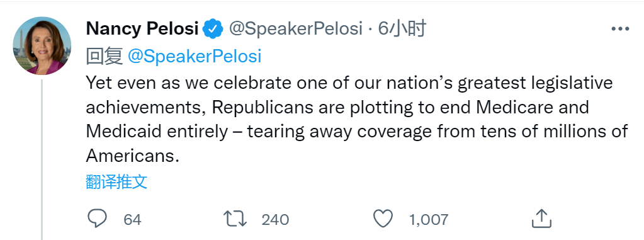Click the tweet line starting 'Yet even'
644x240 pixels.
[x=349, y=83]
